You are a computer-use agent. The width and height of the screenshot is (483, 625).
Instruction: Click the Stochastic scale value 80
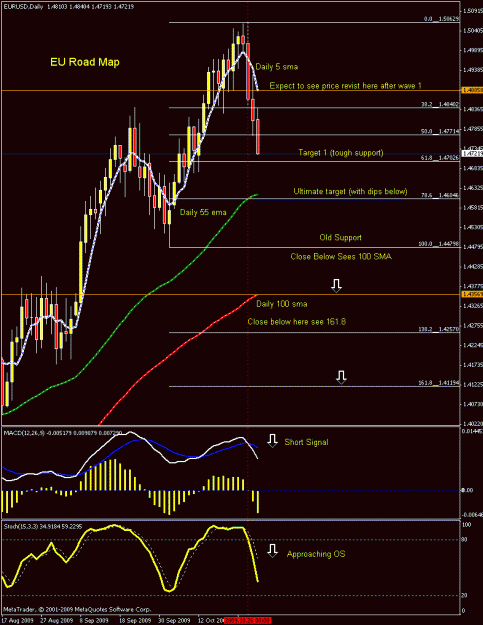click(x=464, y=540)
